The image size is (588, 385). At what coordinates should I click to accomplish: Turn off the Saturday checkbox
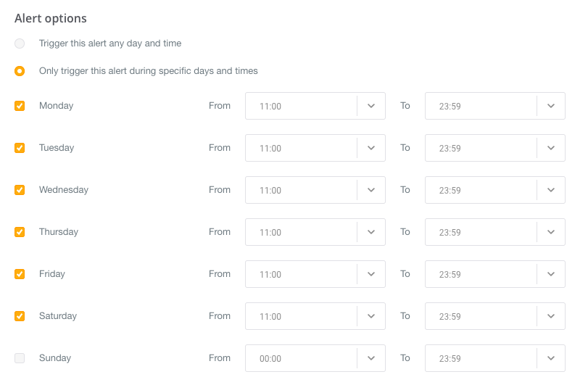(x=20, y=316)
